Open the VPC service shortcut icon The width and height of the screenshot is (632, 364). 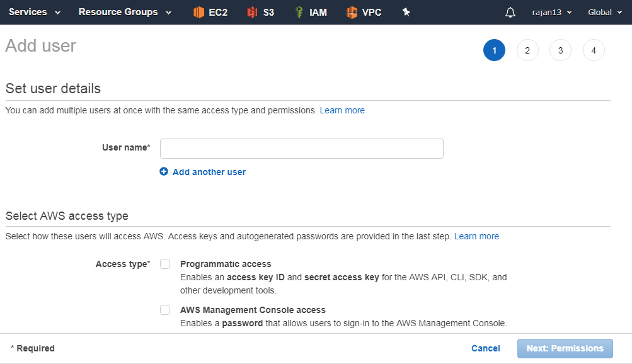(352, 13)
